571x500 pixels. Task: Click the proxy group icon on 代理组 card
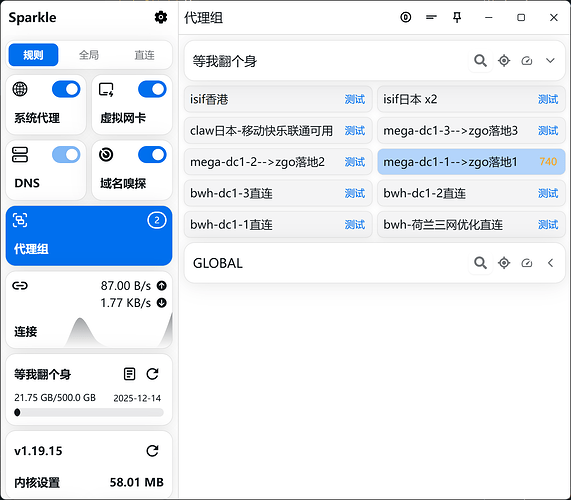pyautogui.click(x=20, y=220)
